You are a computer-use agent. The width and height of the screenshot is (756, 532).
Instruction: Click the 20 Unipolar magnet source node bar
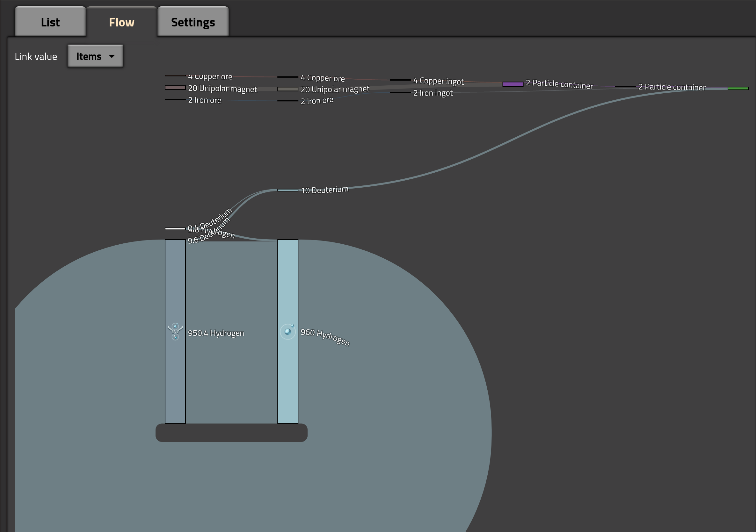[175, 88]
